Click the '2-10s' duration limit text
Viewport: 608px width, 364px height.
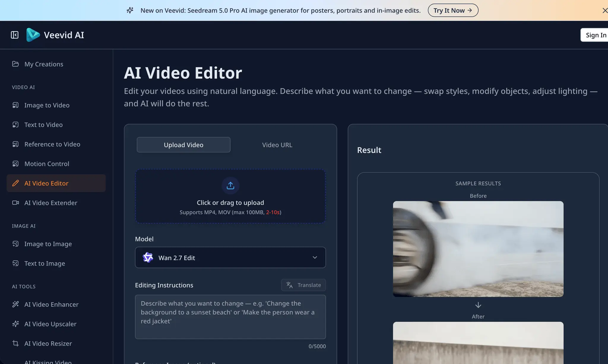[x=273, y=212]
